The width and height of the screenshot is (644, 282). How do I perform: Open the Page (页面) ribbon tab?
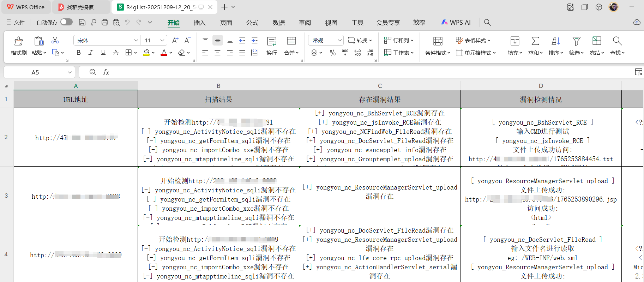(226, 23)
